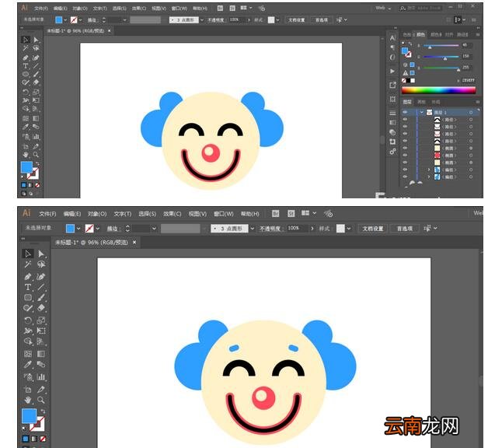Open arrange documents dropdown in lower menu bar

(308, 213)
